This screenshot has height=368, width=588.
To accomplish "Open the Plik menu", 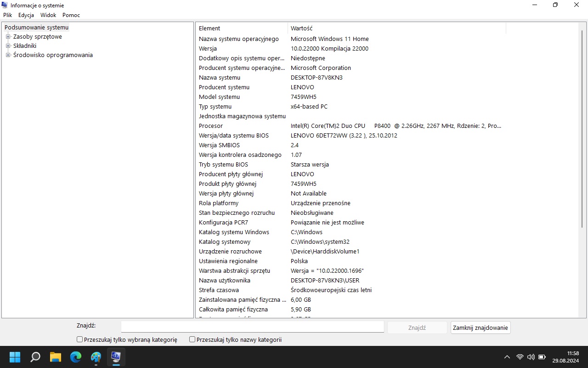I will pyautogui.click(x=7, y=15).
